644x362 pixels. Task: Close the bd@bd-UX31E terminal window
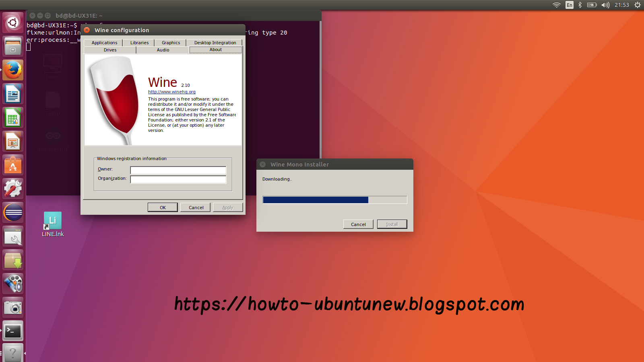pyautogui.click(x=33, y=16)
